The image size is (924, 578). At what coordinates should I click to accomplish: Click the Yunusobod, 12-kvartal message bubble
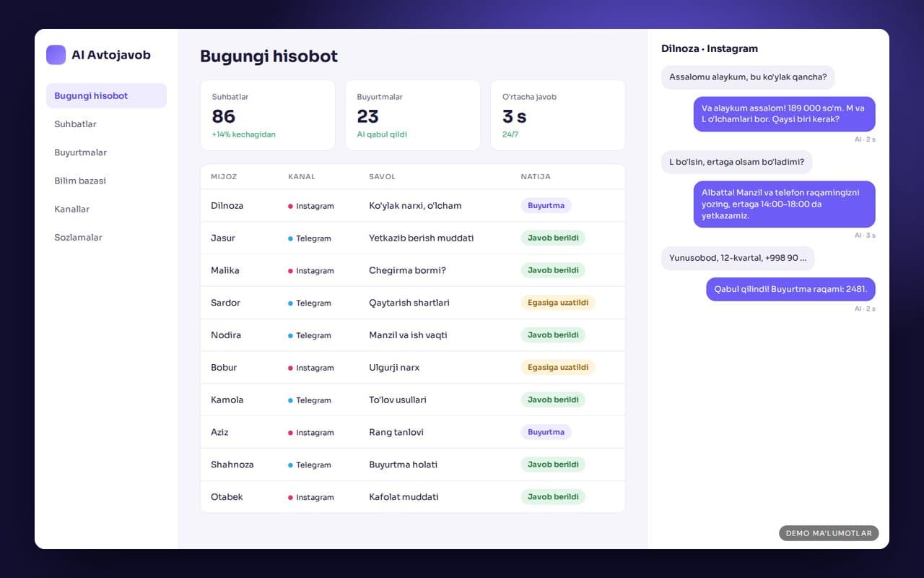point(738,258)
